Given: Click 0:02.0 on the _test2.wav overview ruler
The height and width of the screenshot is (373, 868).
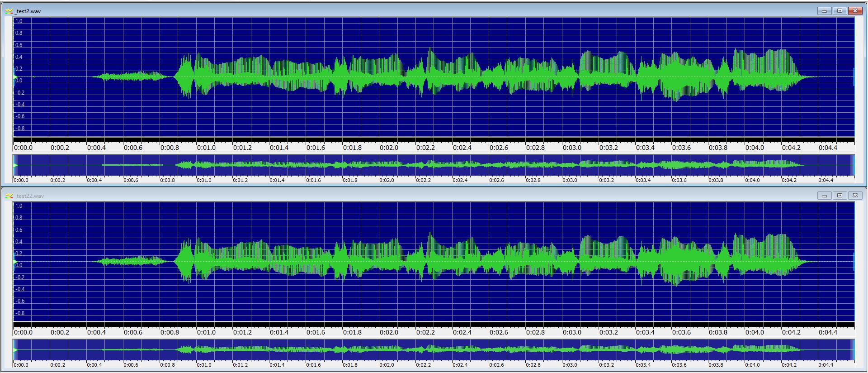Looking at the screenshot, I should (x=387, y=180).
